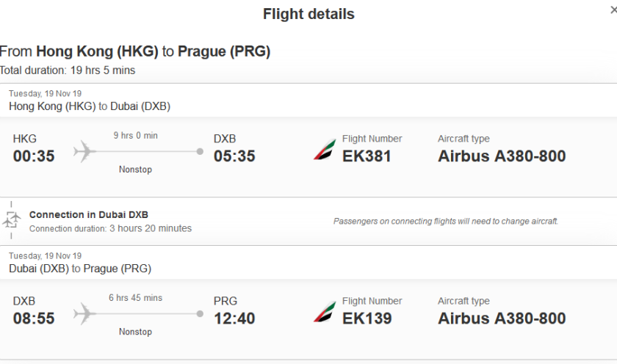Click the Dubai (DXB) to Prague (PRG) heading
Viewport: 617px width, 364px height.
80,269
